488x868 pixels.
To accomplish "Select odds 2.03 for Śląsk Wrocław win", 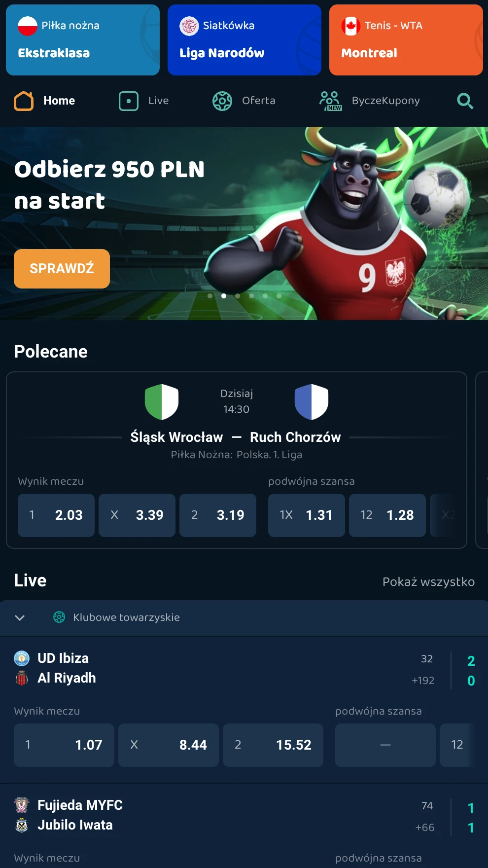I will point(56,515).
